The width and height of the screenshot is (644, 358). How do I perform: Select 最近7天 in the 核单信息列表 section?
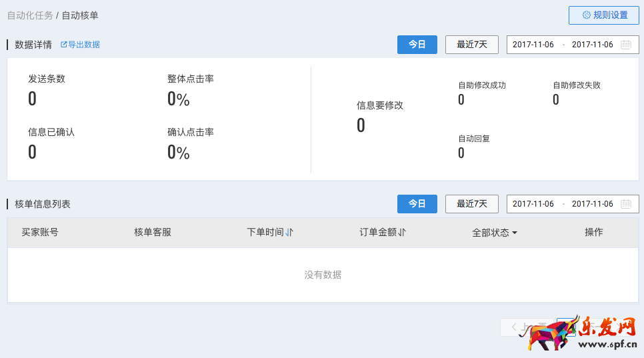472,204
